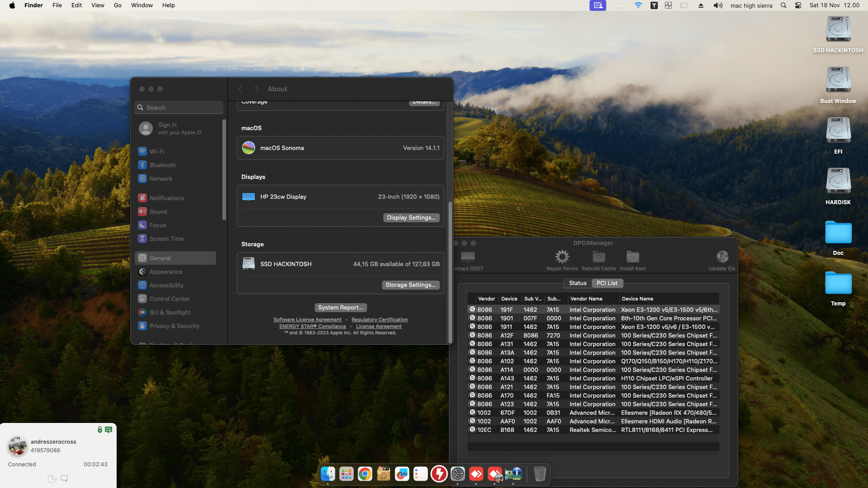Open the SSD HACKINTOSH drive on the desktop
The height and width of the screenshot is (488, 868).
[838, 35]
